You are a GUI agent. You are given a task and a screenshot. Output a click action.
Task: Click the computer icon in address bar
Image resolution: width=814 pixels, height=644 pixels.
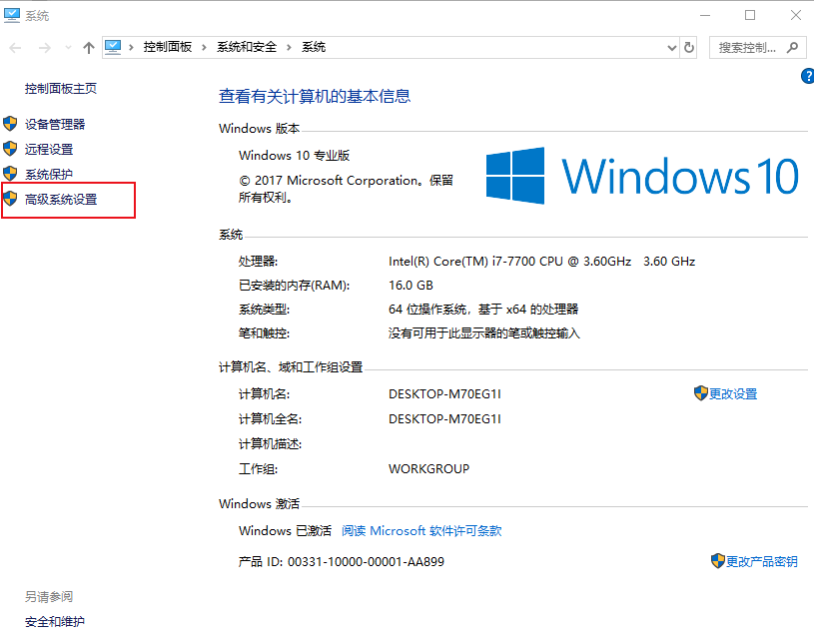tap(113, 47)
